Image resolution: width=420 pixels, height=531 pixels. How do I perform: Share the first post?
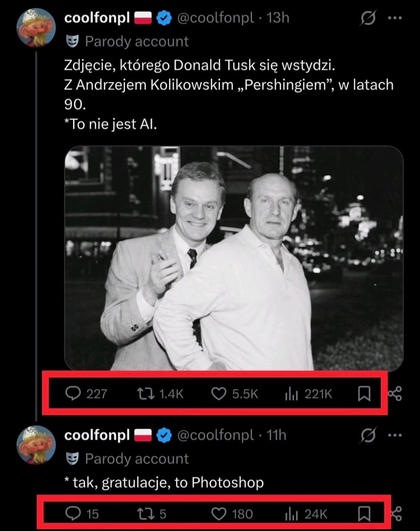point(395,394)
